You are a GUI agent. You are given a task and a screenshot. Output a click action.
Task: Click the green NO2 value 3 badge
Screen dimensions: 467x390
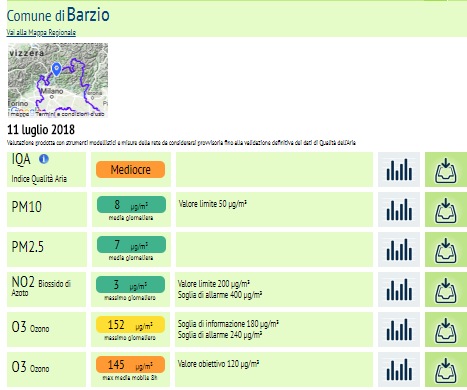pos(130,284)
